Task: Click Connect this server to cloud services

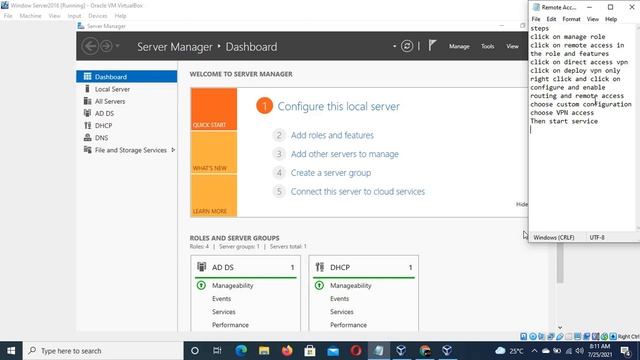Action: click(358, 191)
